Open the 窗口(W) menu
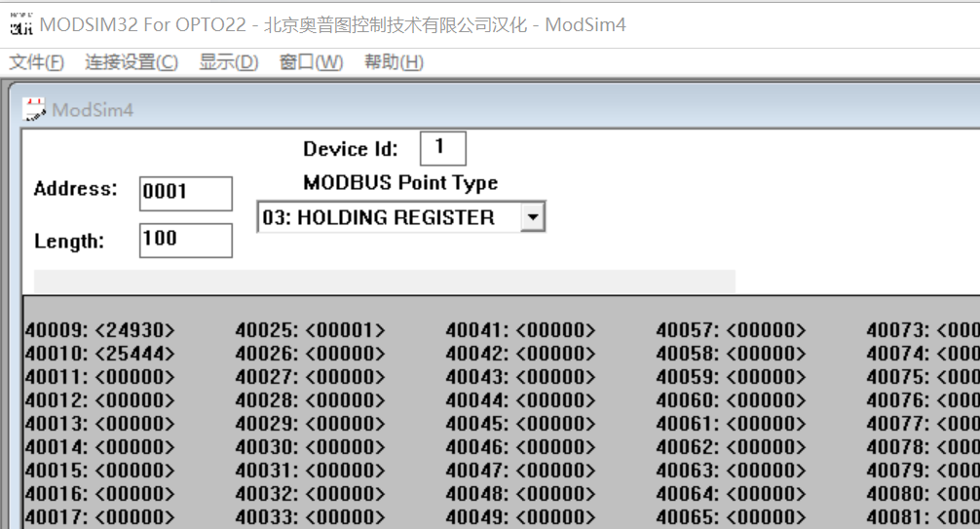980x529 pixels. pos(311,62)
